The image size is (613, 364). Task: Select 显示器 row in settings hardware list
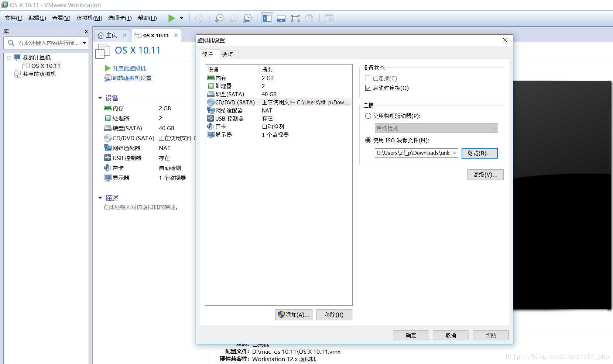click(x=278, y=135)
